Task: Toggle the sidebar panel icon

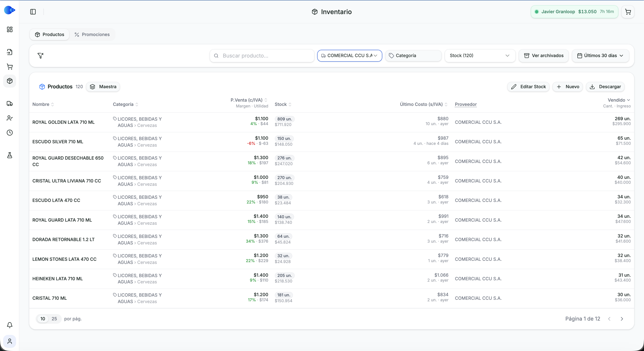Action: pos(33,12)
